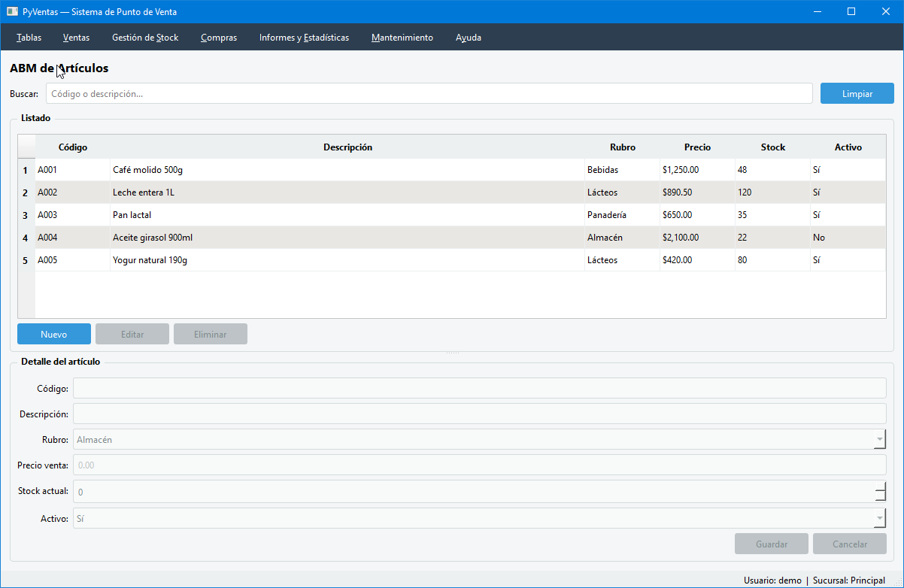
Task: Sort by the Stock column header
Action: coord(773,147)
